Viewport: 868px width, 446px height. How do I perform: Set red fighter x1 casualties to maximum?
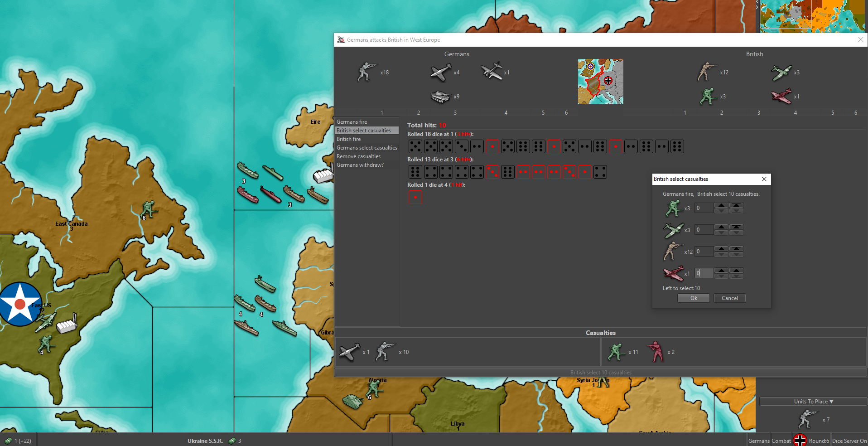click(x=736, y=271)
